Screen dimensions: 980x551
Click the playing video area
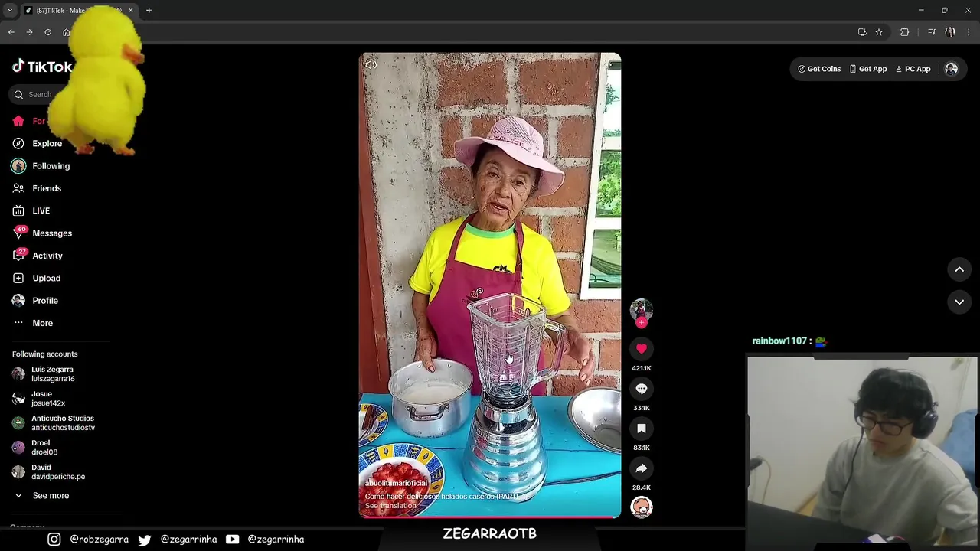[x=490, y=285]
